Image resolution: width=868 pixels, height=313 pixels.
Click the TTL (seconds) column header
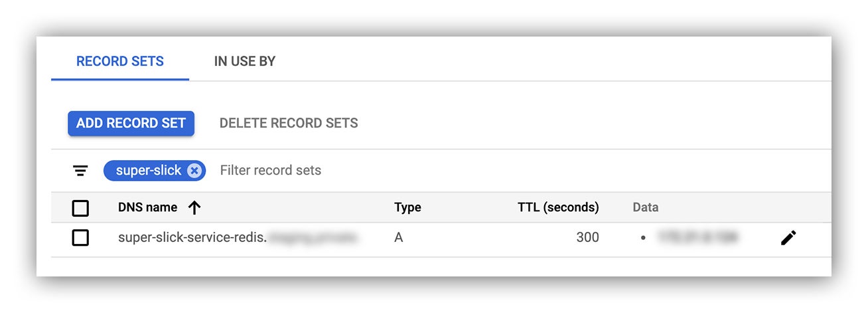pyautogui.click(x=558, y=207)
